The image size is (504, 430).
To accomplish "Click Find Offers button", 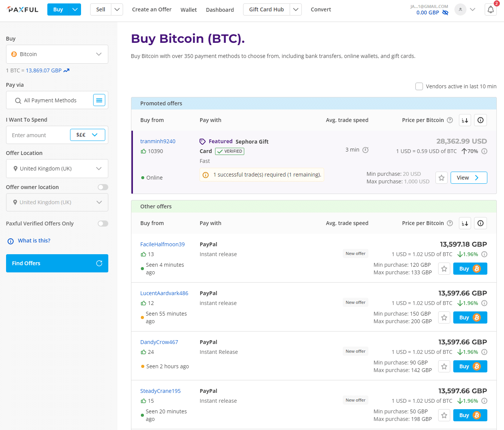I will (x=57, y=263).
